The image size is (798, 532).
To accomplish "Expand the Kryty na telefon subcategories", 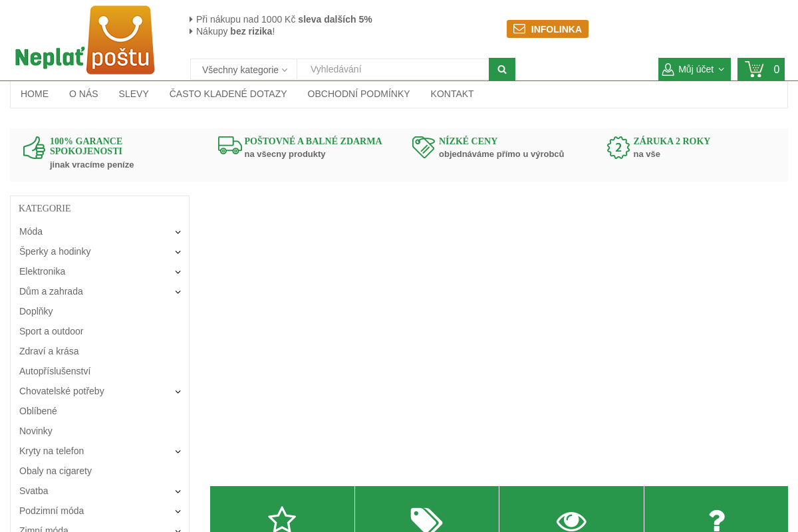I will (178, 452).
